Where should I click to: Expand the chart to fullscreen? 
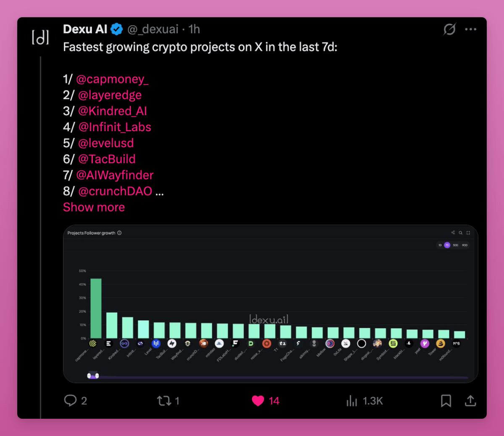click(468, 233)
